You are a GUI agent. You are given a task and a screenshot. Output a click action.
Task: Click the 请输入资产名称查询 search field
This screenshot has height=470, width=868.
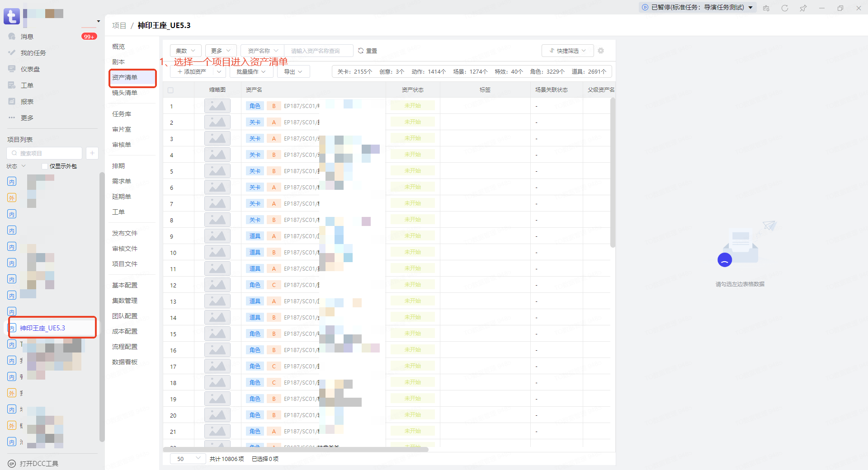coord(318,51)
